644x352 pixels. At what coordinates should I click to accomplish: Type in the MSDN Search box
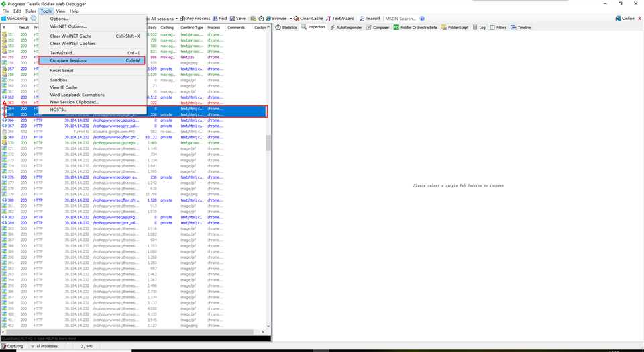click(x=401, y=19)
